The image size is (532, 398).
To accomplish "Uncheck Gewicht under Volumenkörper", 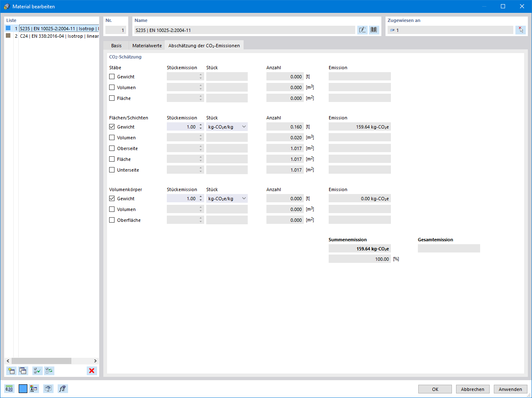I will 112,198.
